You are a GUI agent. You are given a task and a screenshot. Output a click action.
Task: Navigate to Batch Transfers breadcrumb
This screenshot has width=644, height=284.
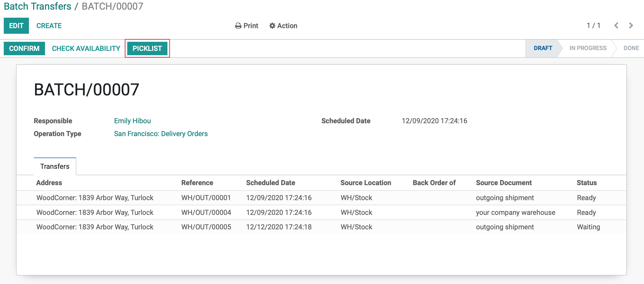38,6
